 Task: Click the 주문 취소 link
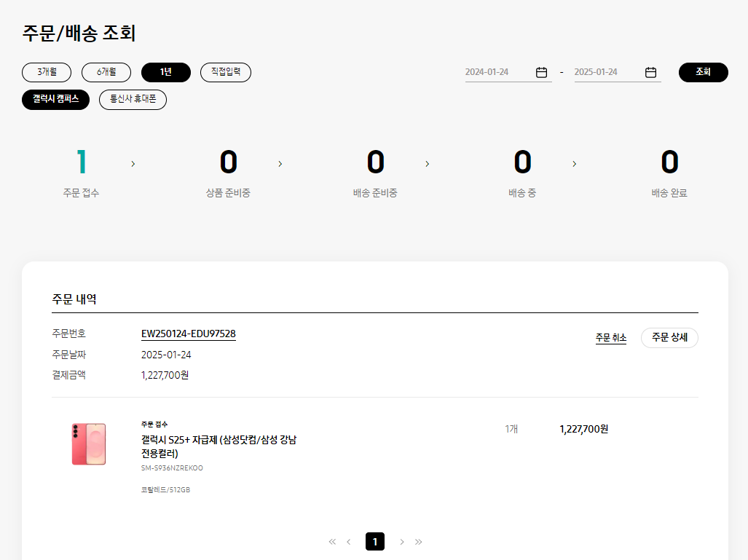click(x=610, y=338)
